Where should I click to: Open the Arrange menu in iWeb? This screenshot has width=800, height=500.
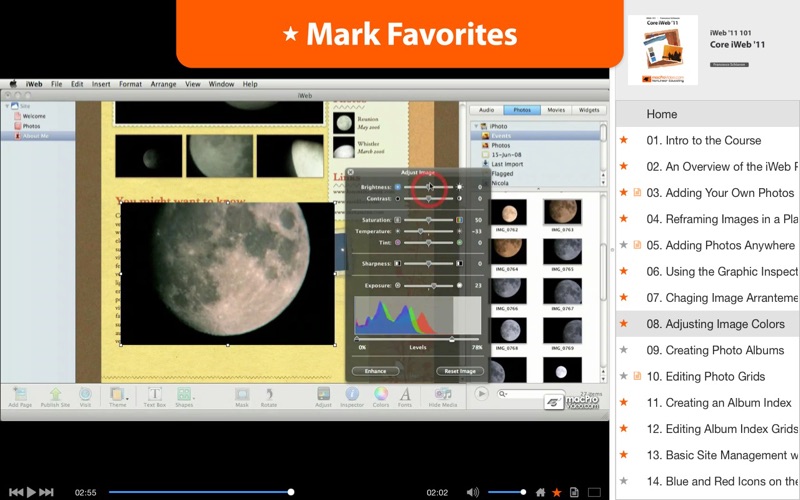point(163,84)
